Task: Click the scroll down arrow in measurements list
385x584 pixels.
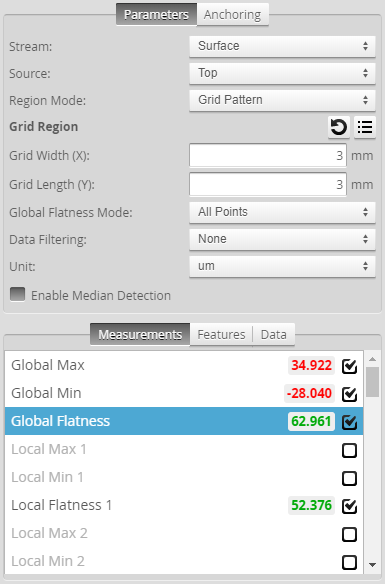Action: (372, 565)
